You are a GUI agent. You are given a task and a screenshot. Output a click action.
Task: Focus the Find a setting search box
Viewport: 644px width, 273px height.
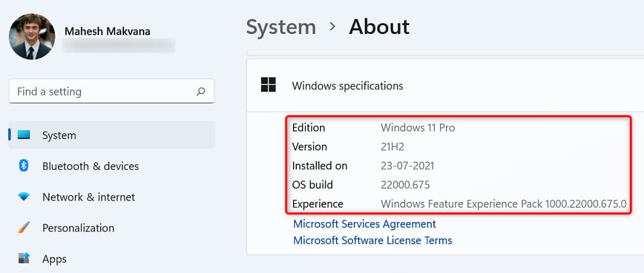click(x=101, y=91)
